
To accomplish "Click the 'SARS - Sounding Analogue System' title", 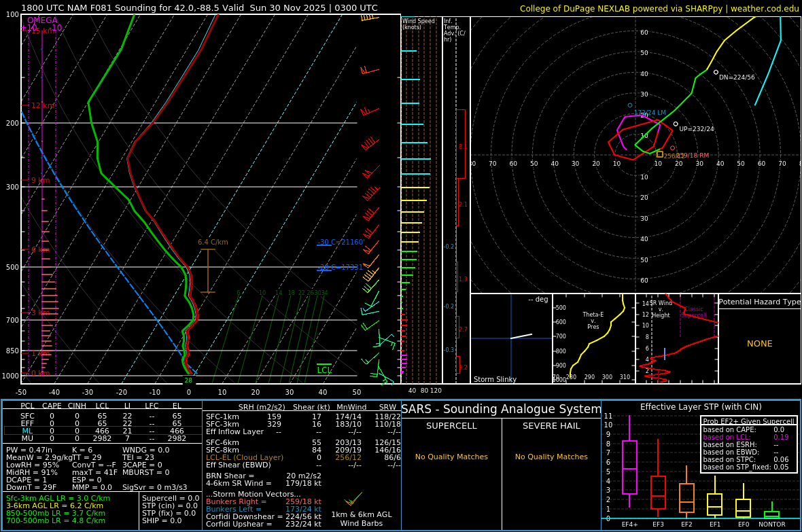I will click(502, 409).
